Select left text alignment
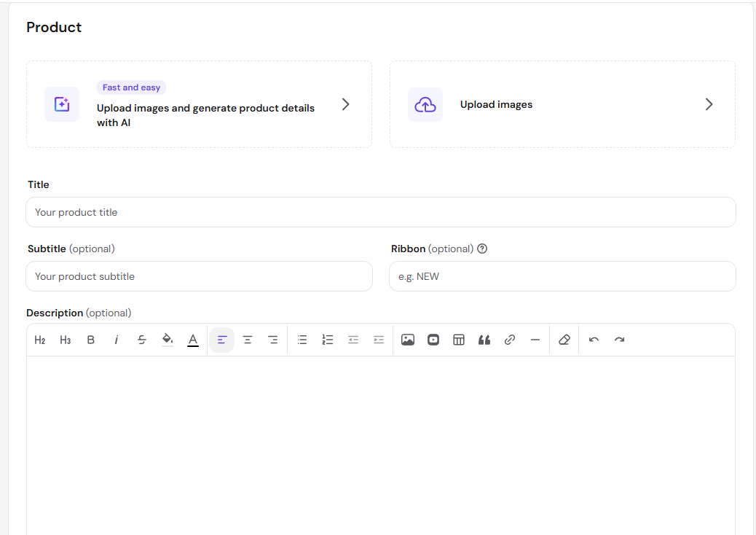 point(222,340)
